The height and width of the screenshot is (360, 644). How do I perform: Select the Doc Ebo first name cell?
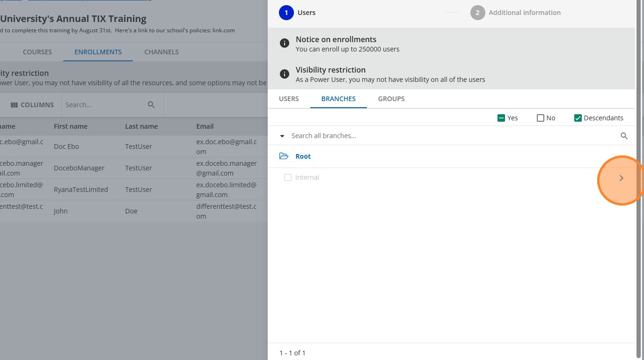click(x=66, y=147)
